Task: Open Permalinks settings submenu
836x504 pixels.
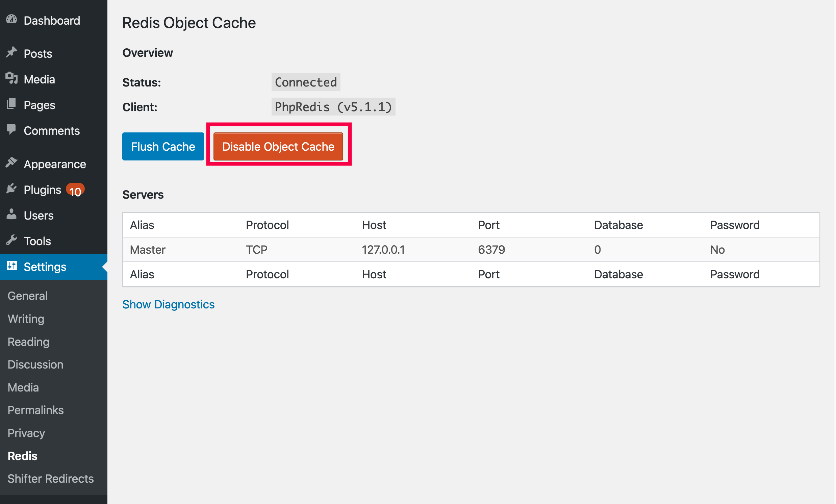Action: coord(35,410)
